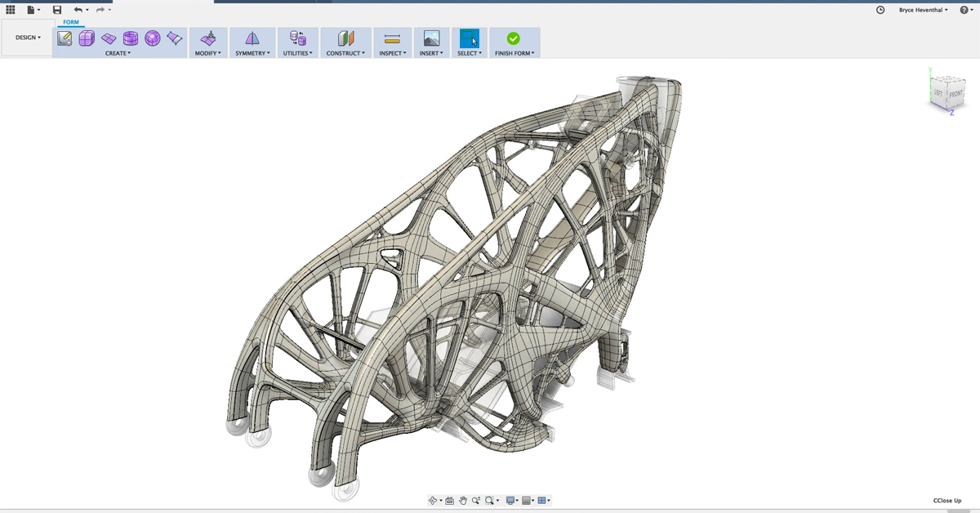The height and width of the screenshot is (513, 980).
Task: Open Bryce Heventhal account menu
Action: (924, 10)
